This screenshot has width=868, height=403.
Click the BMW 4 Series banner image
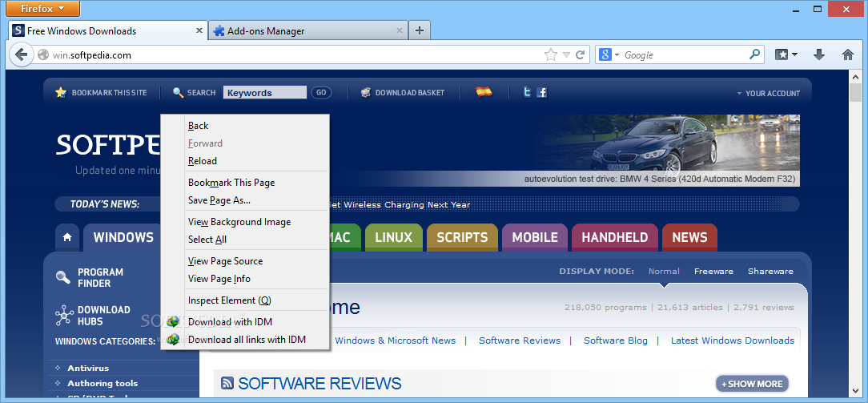click(668, 150)
